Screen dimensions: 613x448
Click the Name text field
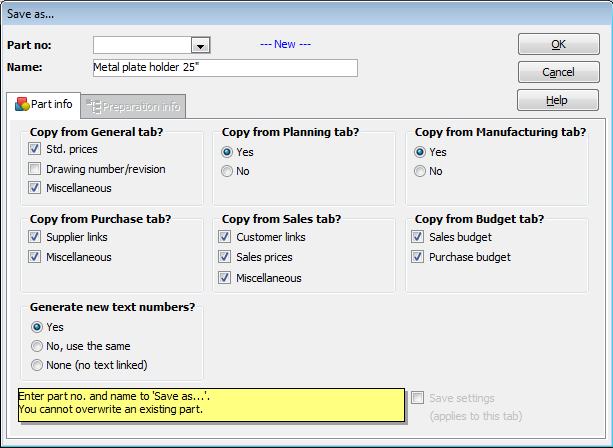click(224, 68)
